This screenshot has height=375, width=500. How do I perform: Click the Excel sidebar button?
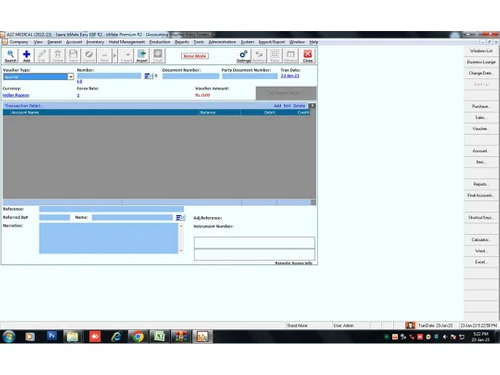pos(481,262)
